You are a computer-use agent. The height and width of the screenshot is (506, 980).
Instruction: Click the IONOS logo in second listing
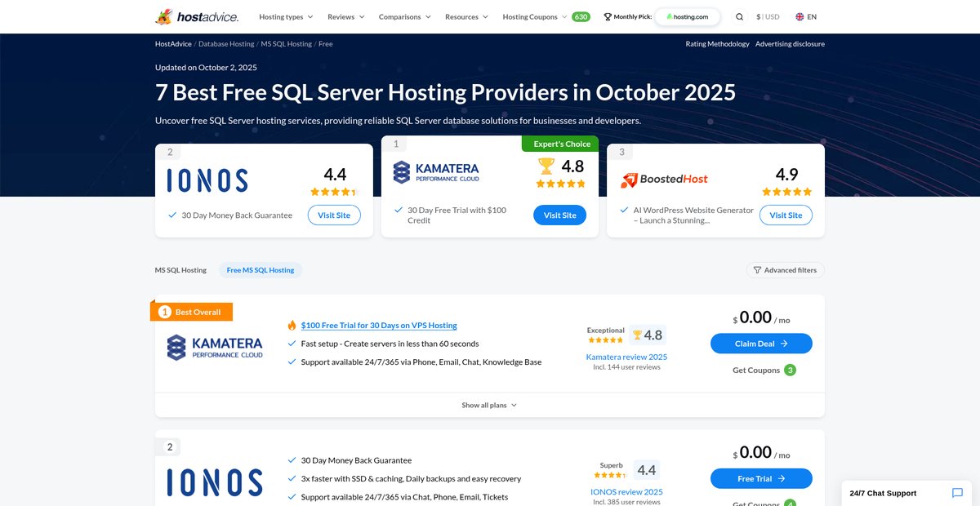click(x=215, y=482)
